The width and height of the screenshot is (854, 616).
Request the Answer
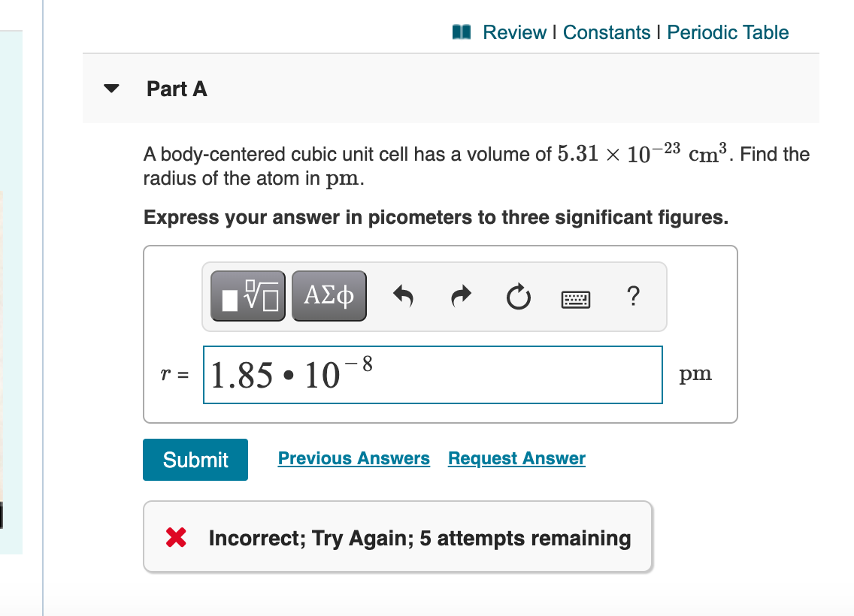(x=516, y=458)
